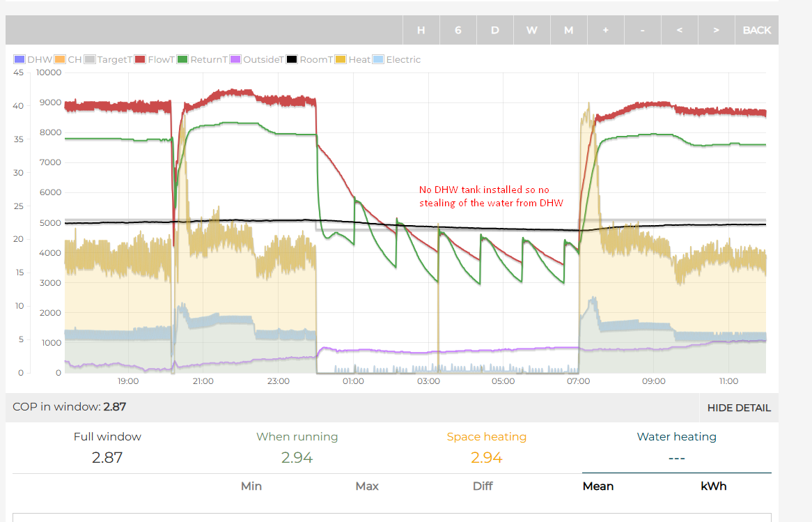Switch to the D (day) view
This screenshot has width=812, height=522.
(x=494, y=30)
